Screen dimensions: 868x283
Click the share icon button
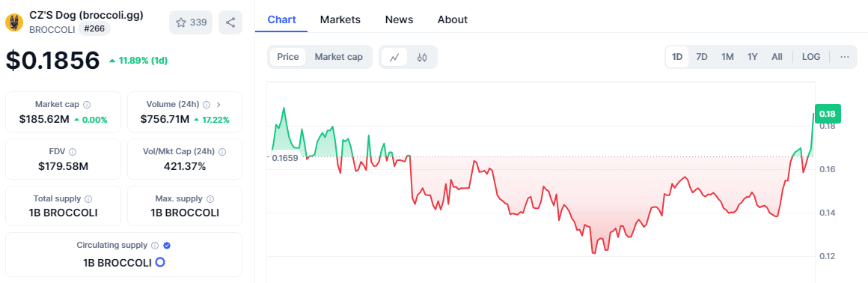(x=230, y=22)
